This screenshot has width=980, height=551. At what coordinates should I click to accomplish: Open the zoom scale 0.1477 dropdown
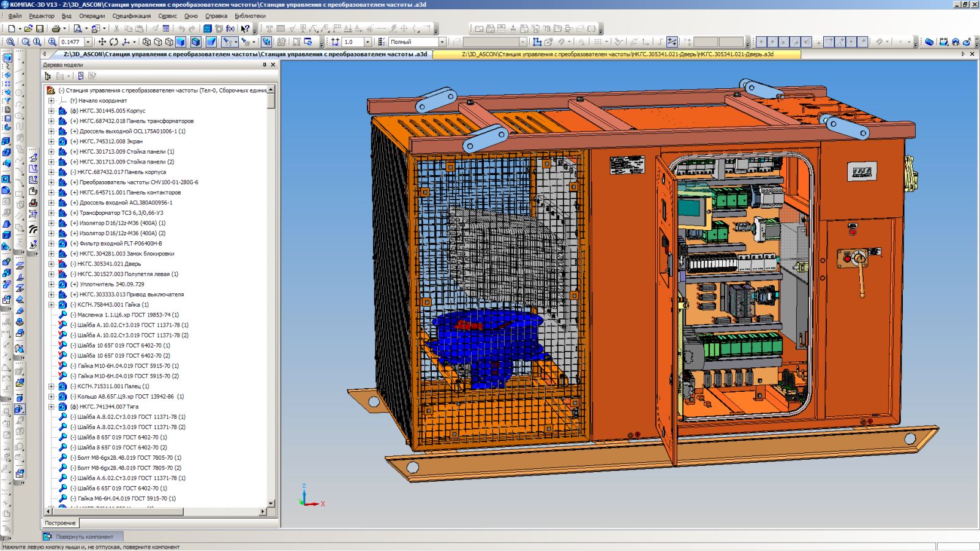point(88,42)
